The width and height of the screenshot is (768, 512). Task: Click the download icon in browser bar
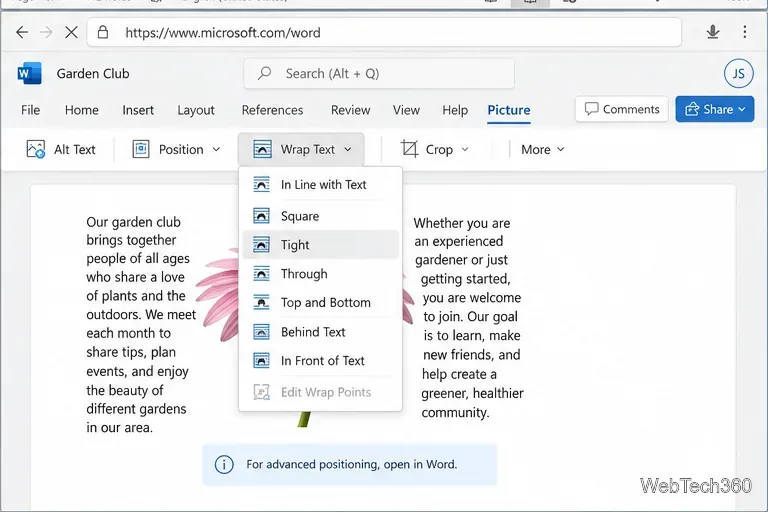[x=713, y=32]
